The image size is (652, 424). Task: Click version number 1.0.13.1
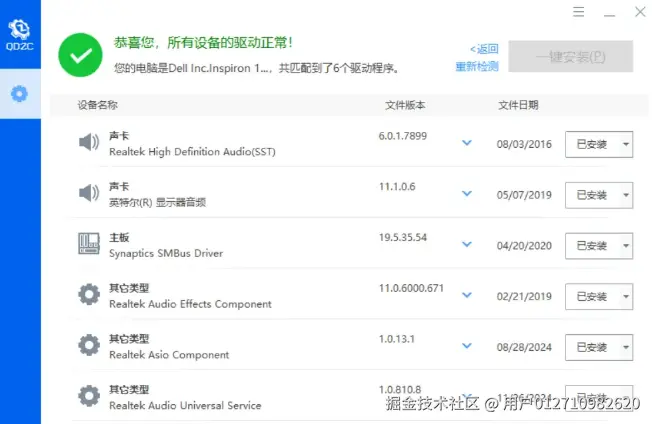(x=397, y=339)
